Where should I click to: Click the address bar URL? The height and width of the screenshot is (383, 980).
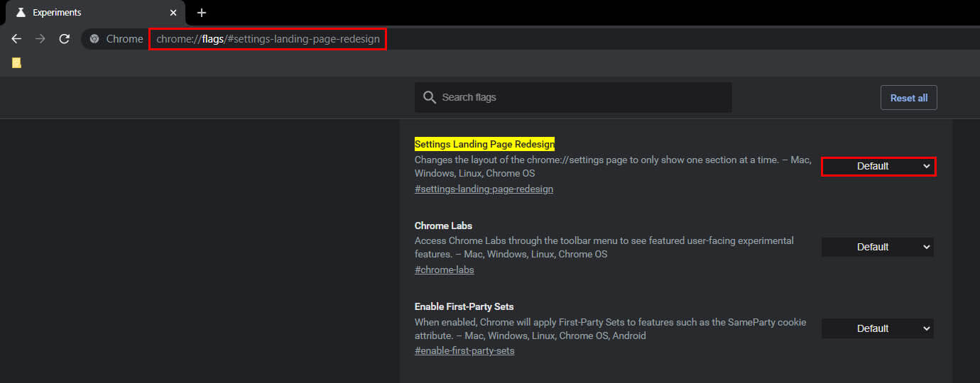pos(268,39)
